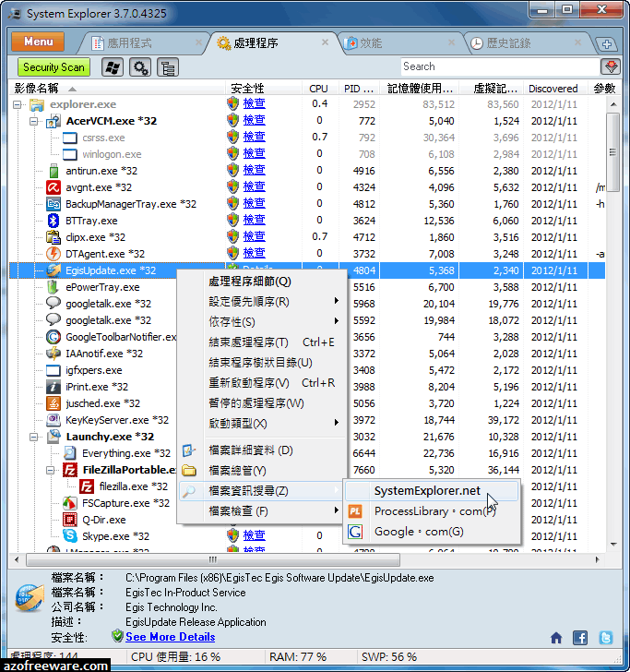The width and height of the screenshot is (630, 672).
Task: Choose 檔案總管(Y) menu item
Action: (261, 471)
